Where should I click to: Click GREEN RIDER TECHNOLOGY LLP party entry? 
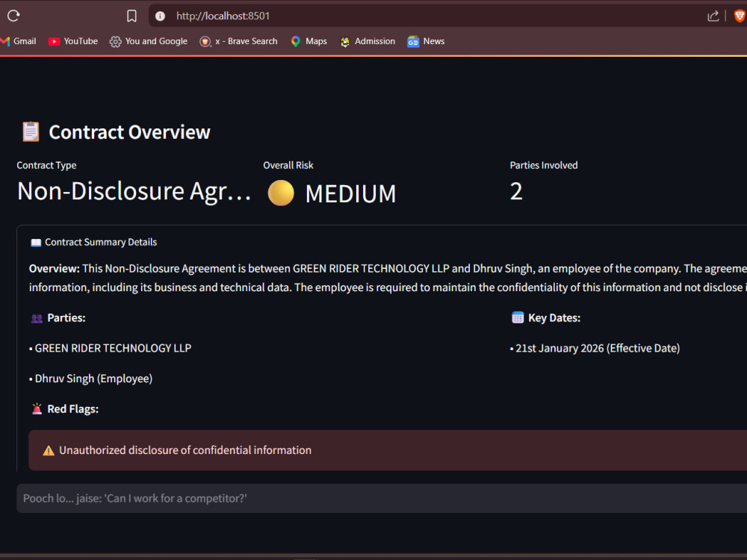[113, 348]
